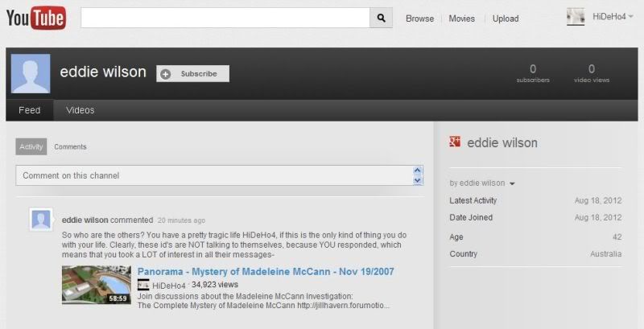The height and width of the screenshot is (329, 644).
Task: Click the Date Joined label
Action: point(471,217)
